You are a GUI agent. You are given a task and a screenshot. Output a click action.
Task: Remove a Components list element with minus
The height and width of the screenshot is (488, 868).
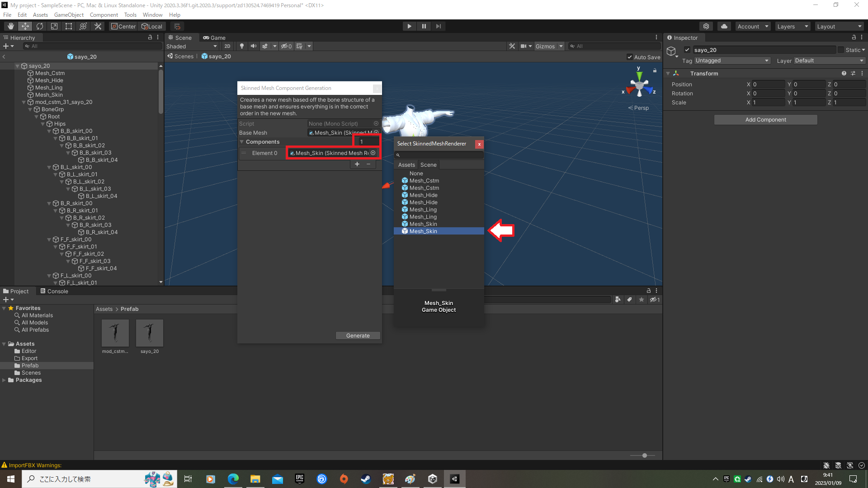coord(368,164)
